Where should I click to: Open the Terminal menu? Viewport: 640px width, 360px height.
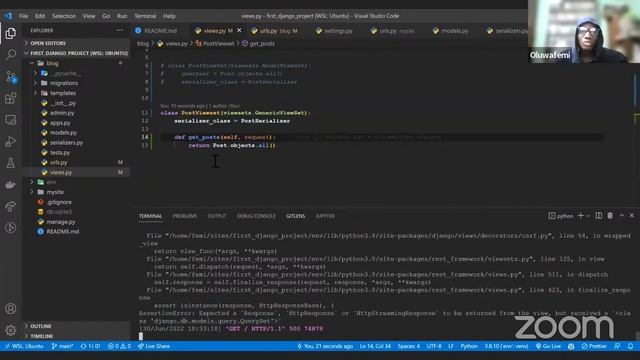(145, 16)
